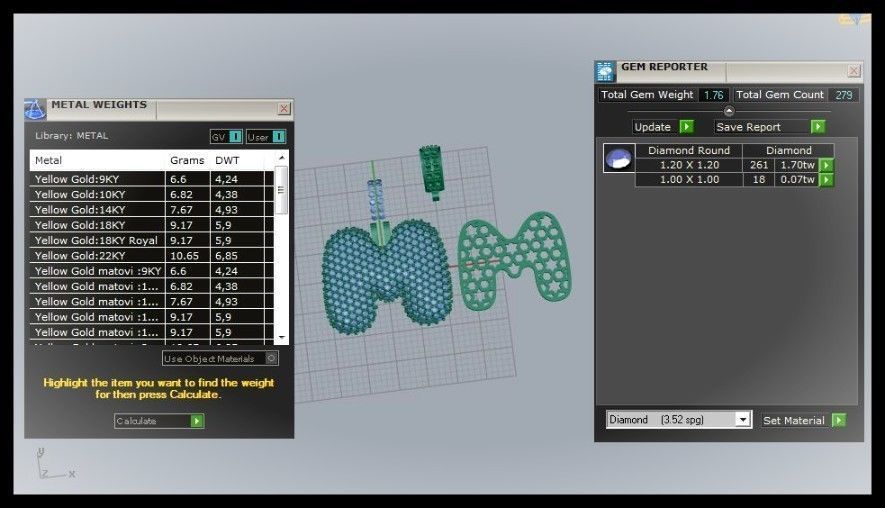
Task: Click the round diamond gem thumbnail
Action: (619, 158)
